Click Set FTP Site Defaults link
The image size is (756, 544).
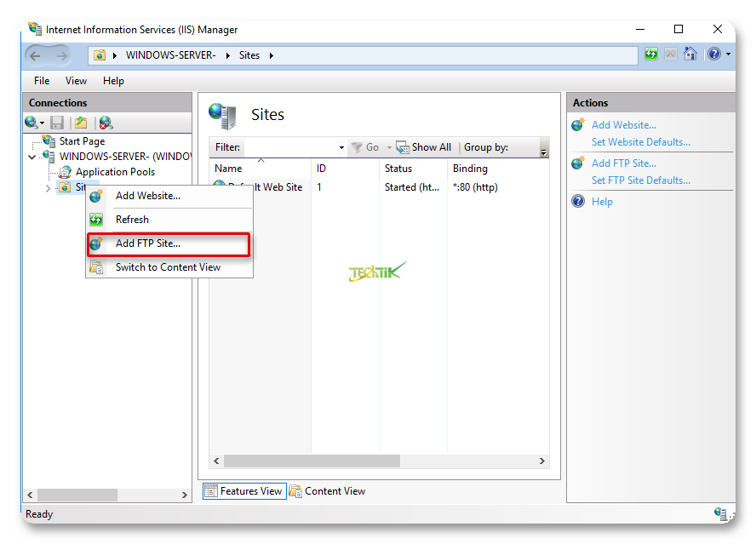tap(641, 180)
